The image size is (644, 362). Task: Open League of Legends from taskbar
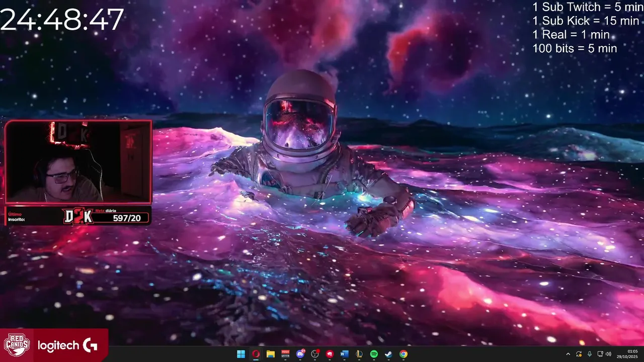[359, 354]
